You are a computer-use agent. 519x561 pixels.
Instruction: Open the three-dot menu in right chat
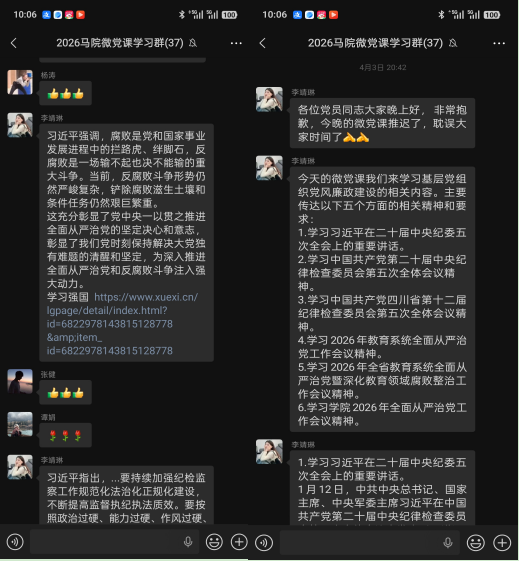point(499,43)
